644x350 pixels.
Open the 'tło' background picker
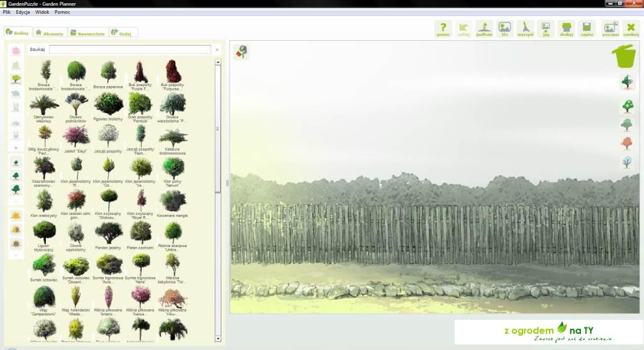pos(504,29)
